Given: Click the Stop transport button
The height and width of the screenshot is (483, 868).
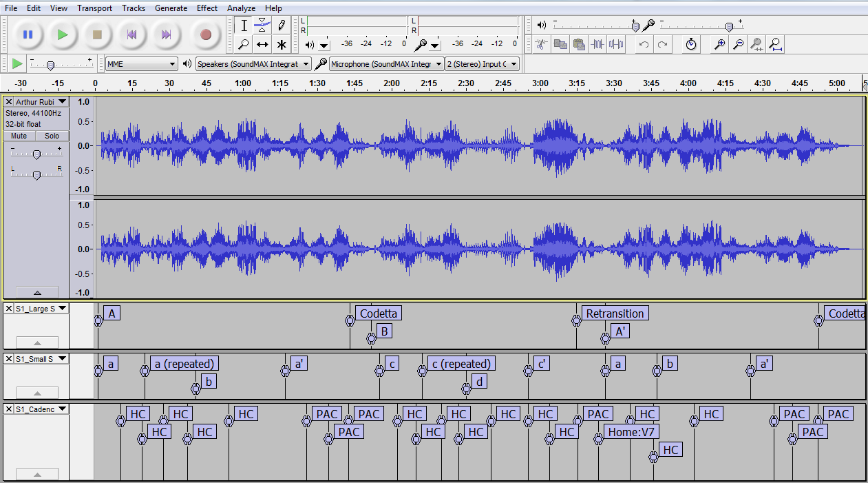Looking at the screenshot, I should point(97,34).
